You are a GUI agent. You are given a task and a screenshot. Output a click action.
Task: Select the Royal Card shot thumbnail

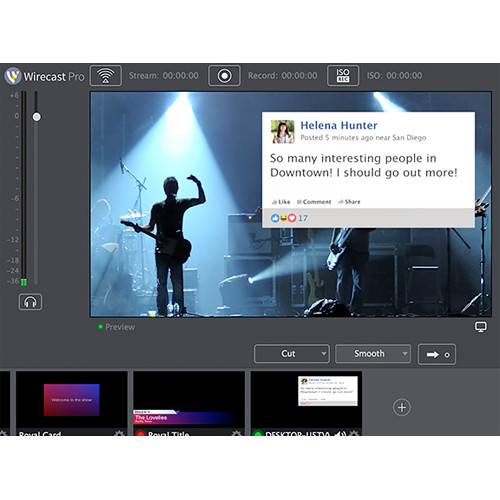pos(72,400)
